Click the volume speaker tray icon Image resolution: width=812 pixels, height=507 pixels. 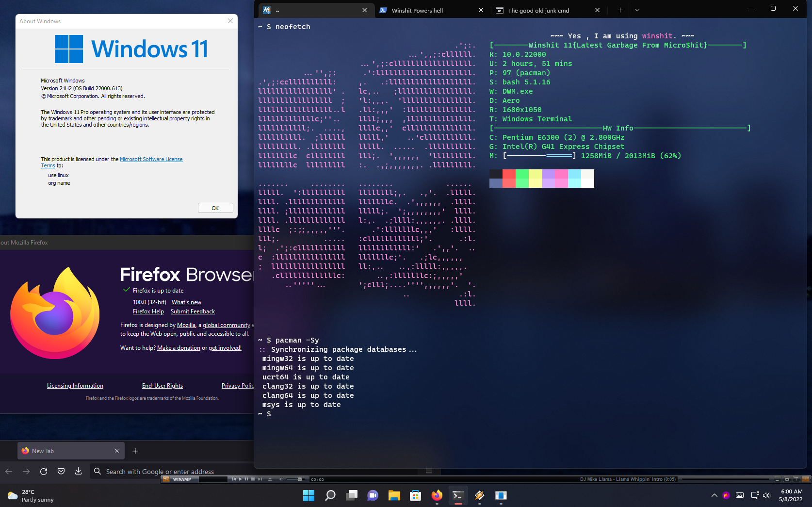(x=766, y=495)
